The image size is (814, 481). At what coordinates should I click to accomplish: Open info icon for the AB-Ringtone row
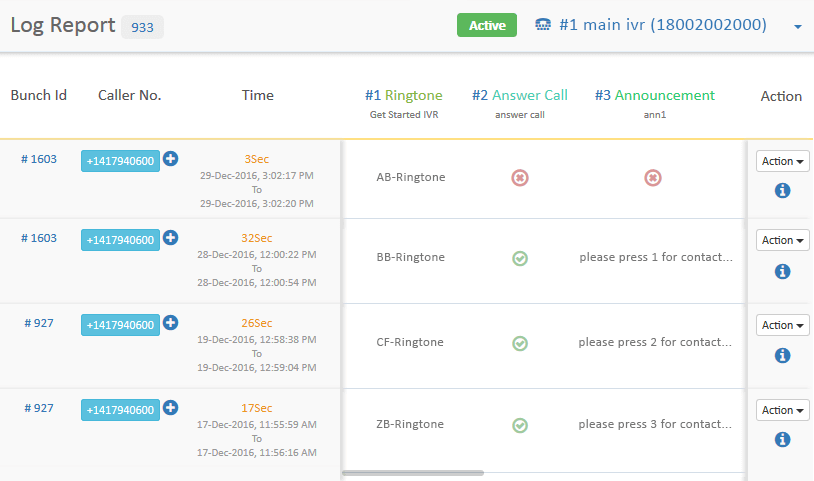pyautogui.click(x=782, y=190)
